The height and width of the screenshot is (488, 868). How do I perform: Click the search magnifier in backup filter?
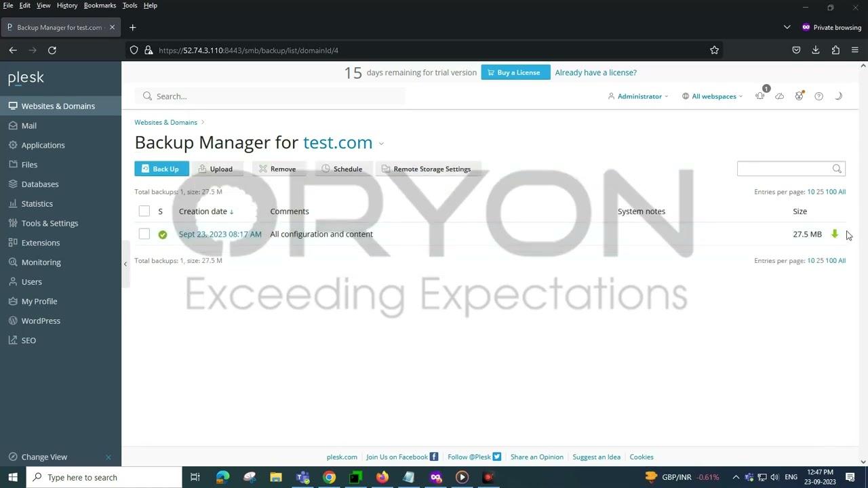[837, 169]
